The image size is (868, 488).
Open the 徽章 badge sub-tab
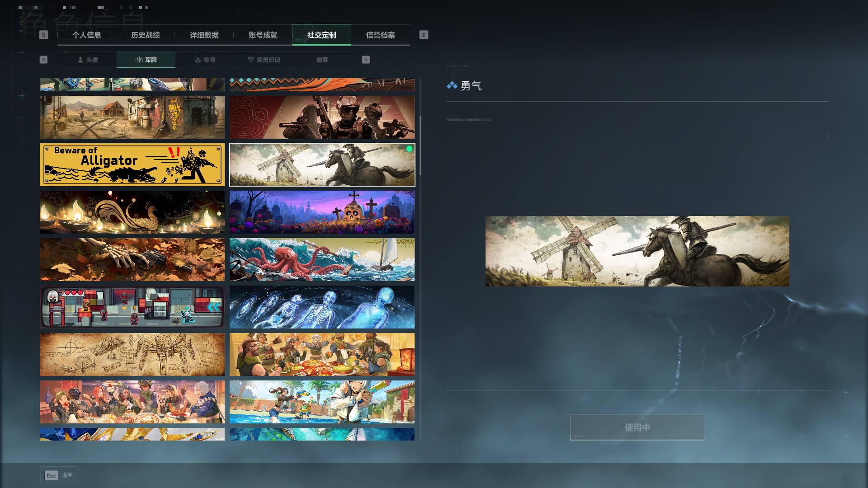[x=322, y=60]
